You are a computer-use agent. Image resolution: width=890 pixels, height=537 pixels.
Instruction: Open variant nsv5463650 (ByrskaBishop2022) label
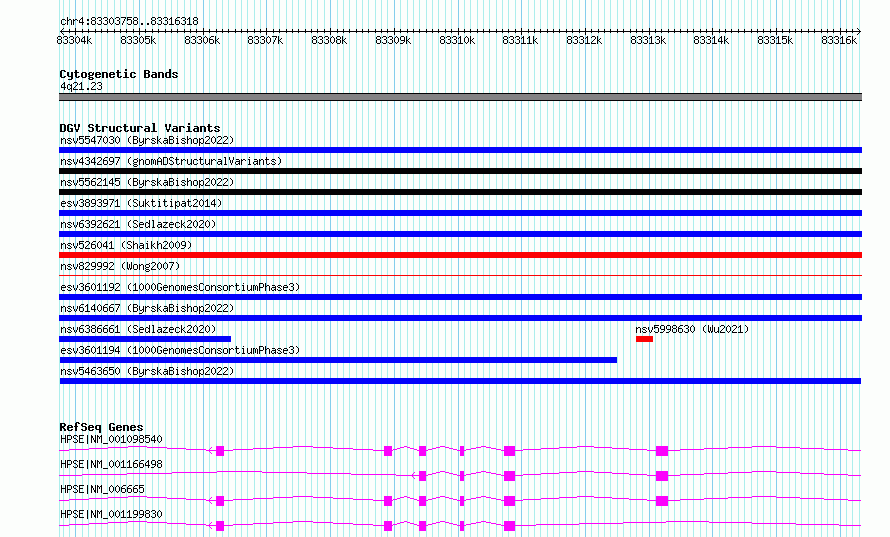[x=147, y=371]
